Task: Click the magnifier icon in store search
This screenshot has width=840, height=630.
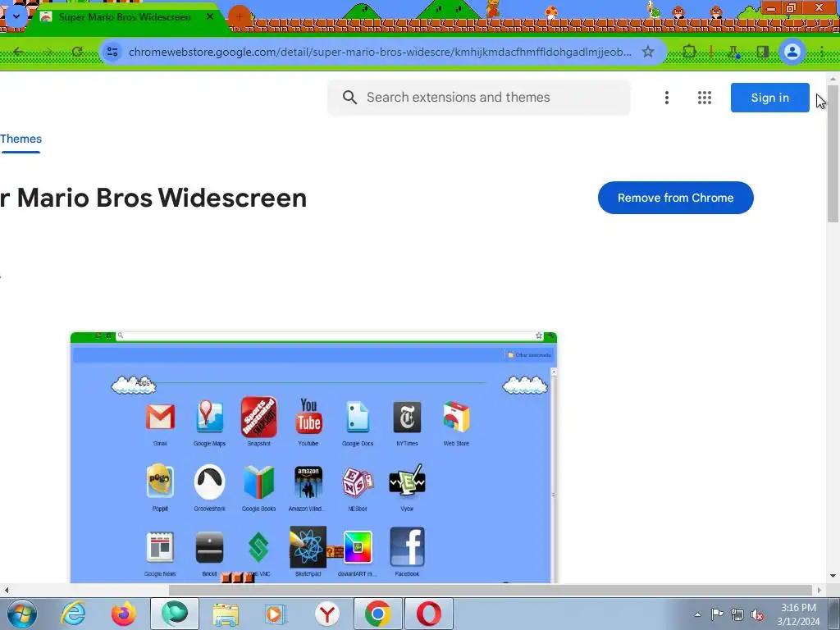Action: click(x=349, y=97)
